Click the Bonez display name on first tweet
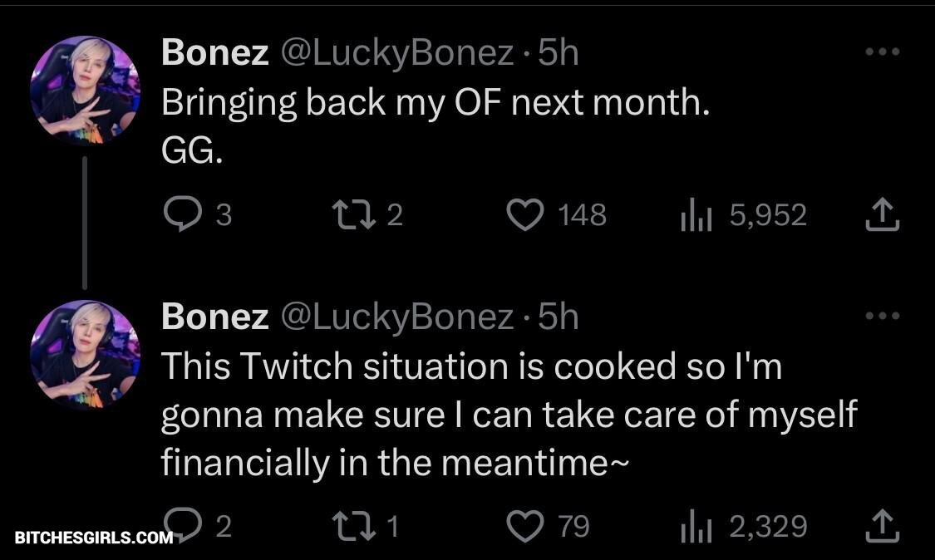 214,53
